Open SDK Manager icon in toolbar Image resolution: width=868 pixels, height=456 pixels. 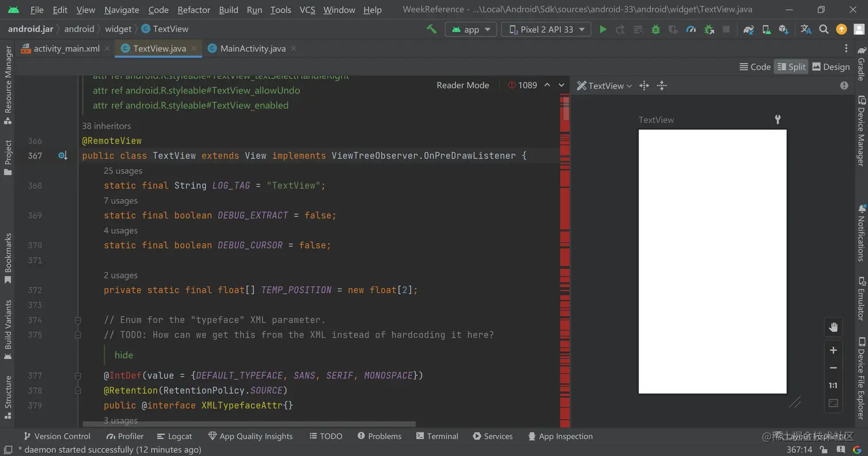point(784,29)
